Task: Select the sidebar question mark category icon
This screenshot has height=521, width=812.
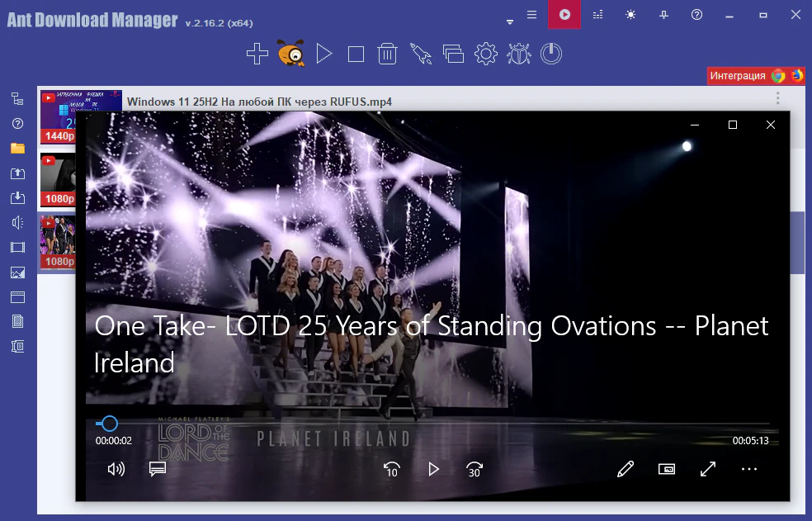Action: point(17,123)
